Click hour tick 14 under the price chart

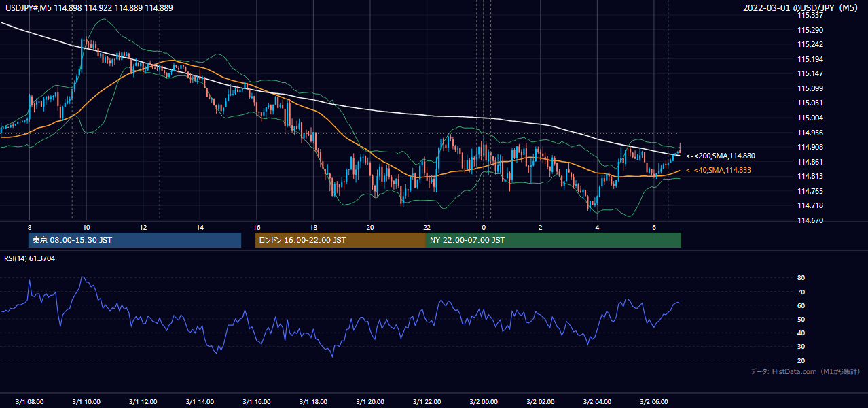pyautogui.click(x=200, y=227)
